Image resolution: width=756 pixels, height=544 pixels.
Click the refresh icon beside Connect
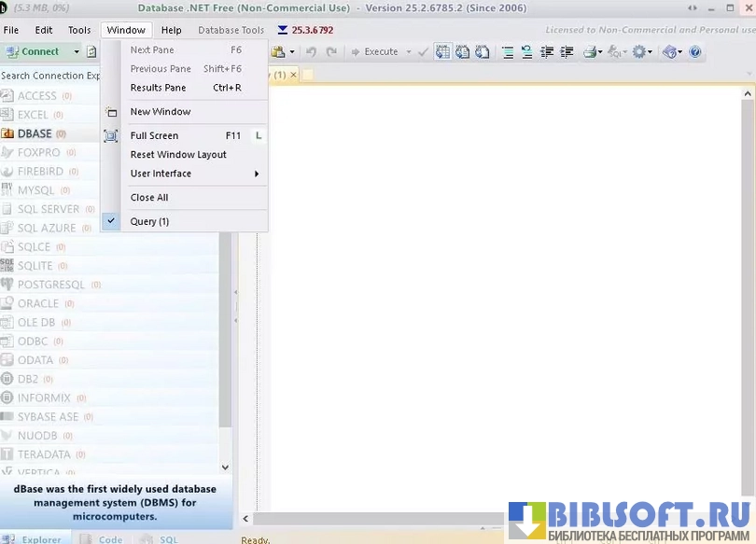coord(91,52)
